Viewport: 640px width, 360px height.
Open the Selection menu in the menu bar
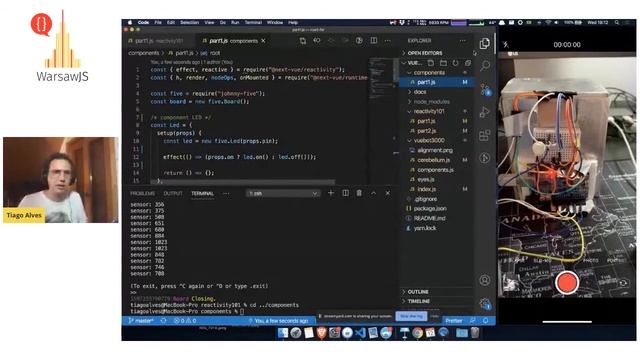pos(189,22)
